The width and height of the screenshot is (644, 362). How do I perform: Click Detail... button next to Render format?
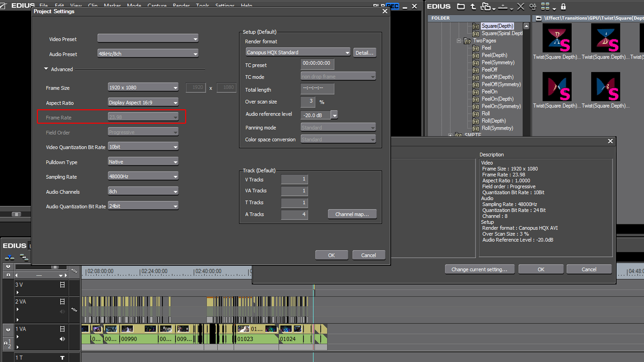click(x=364, y=53)
